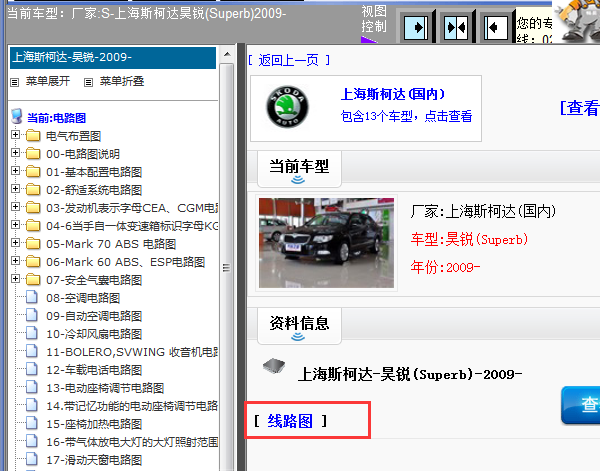Click 菜单折叠 to collapse all menus

[x=122, y=81]
